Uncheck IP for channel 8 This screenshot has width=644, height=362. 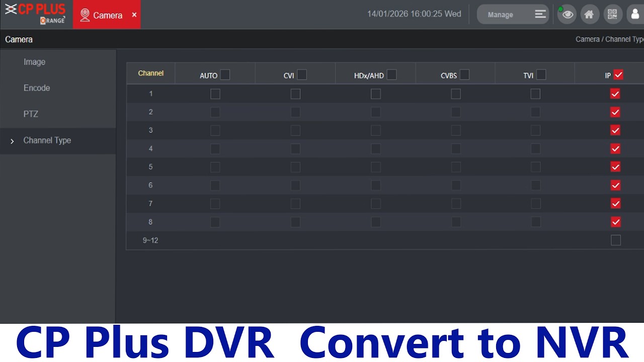point(615,222)
